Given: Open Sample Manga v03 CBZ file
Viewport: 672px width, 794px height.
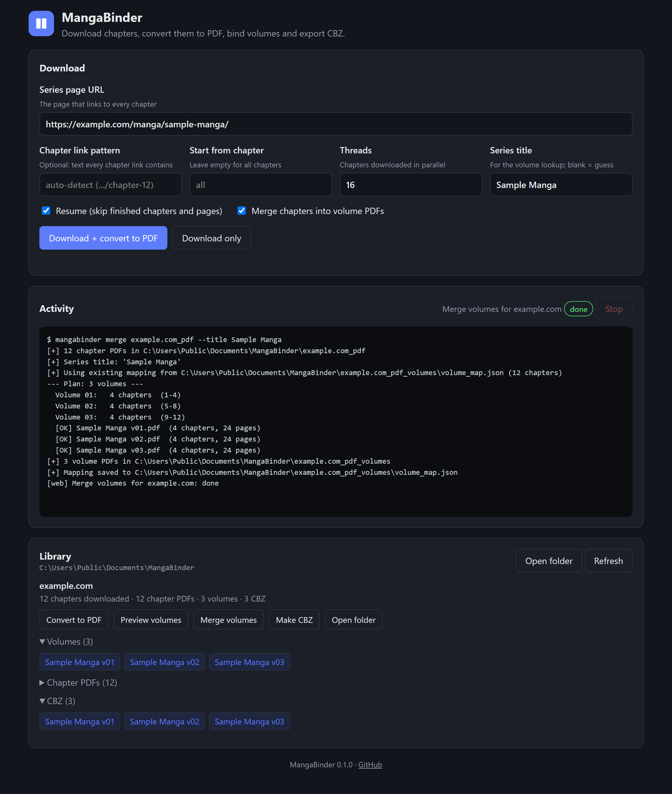Looking at the screenshot, I should click(249, 721).
